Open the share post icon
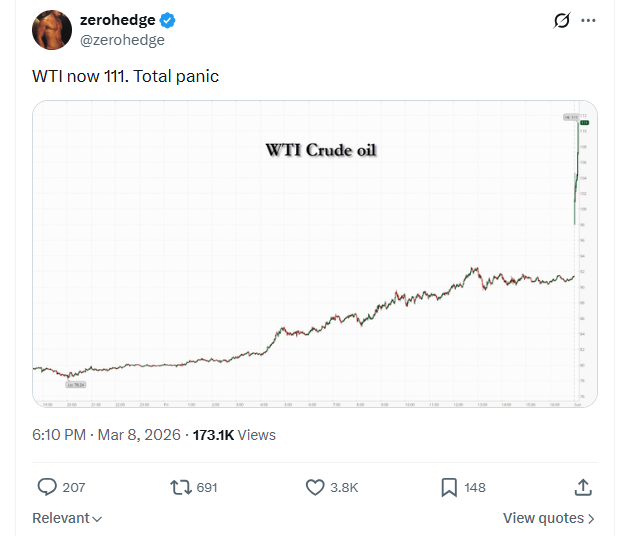 [x=584, y=487]
